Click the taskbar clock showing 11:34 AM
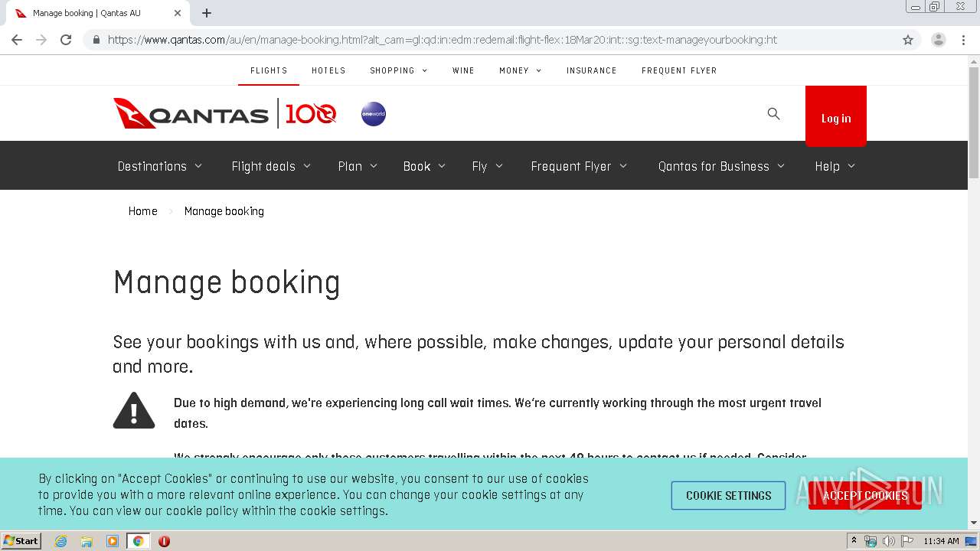Viewport: 980px width, 551px height. pyautogui.click(x=941, y=541)
